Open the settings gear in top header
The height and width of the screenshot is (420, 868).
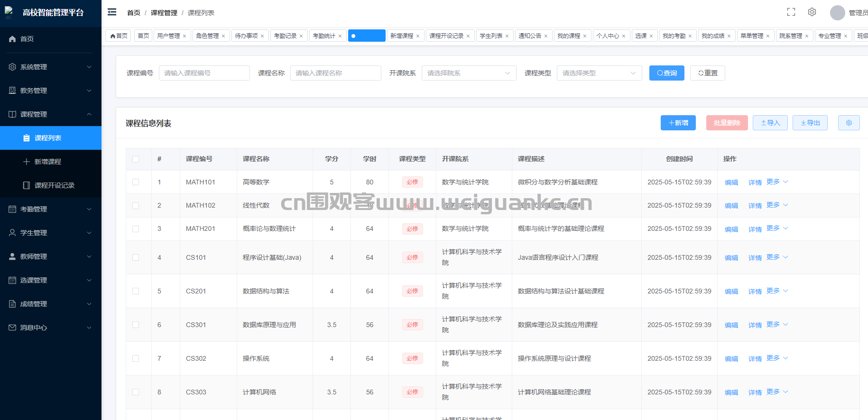coord(812,12)
